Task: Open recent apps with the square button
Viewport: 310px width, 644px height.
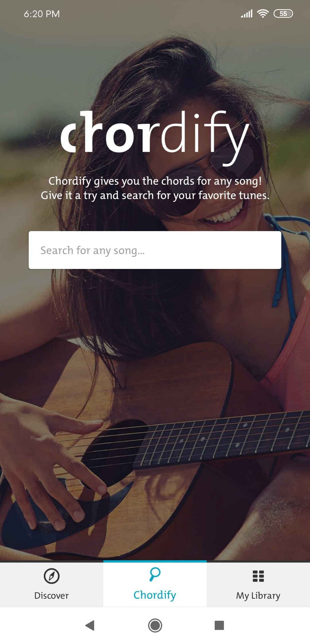Action: click(219, 625)
